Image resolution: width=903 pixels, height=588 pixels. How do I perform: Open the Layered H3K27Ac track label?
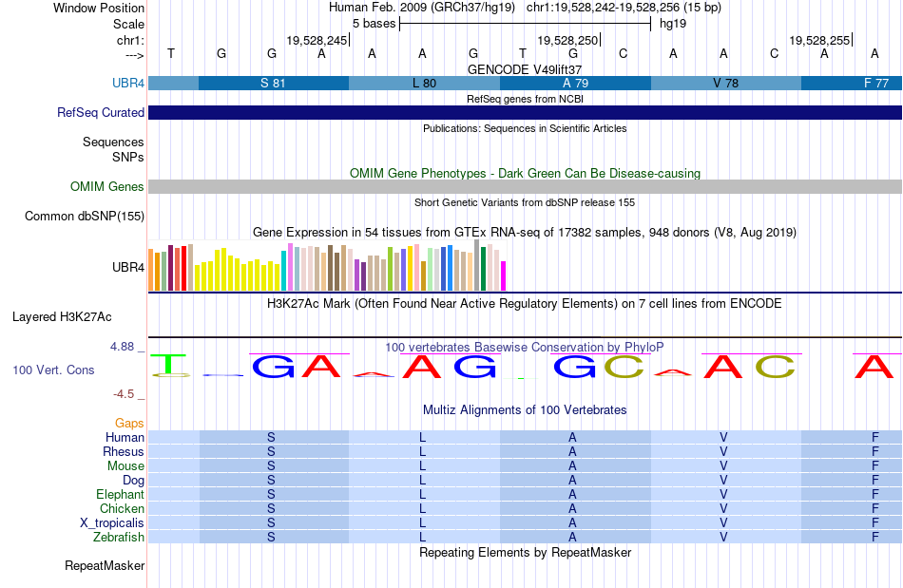click(62, 316)
